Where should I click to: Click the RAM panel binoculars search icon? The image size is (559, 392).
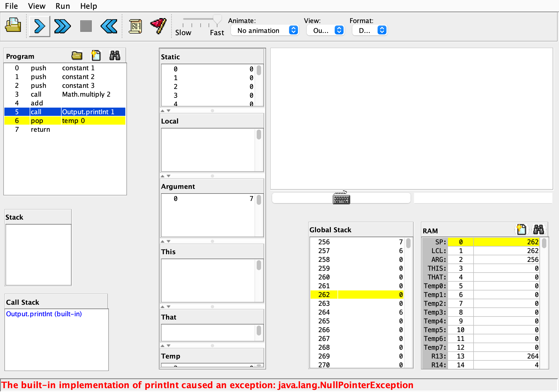click(x=538, y=229)
